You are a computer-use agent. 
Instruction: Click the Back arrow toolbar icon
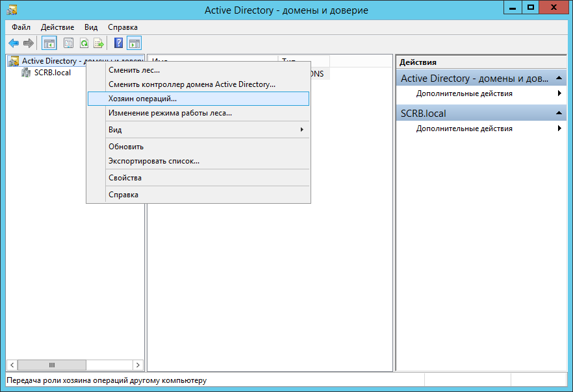(14, 43)
